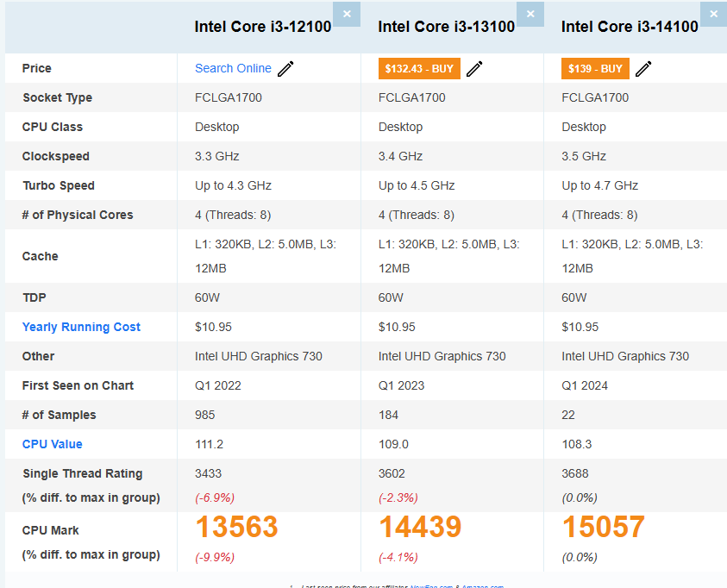Click the 13563 CPU Mark score
727x588 pixels.
pyautogui.click(x=237, y=527)
